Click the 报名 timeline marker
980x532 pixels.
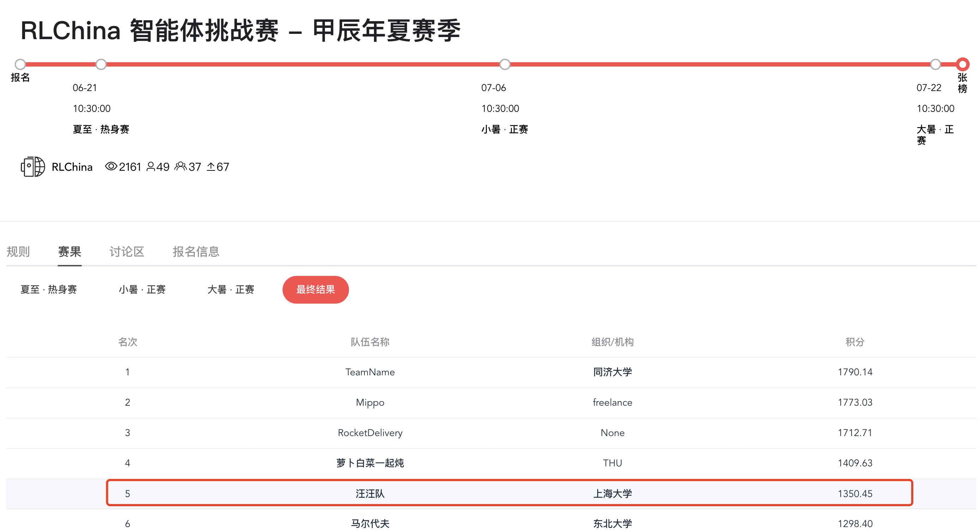click(x=20, y=64)
